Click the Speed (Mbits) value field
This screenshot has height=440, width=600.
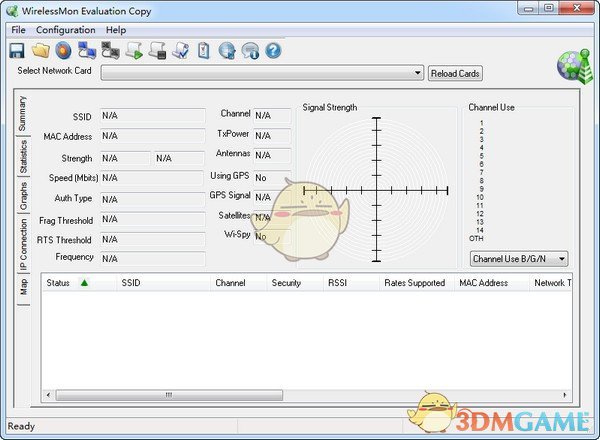tap(152, 178)
